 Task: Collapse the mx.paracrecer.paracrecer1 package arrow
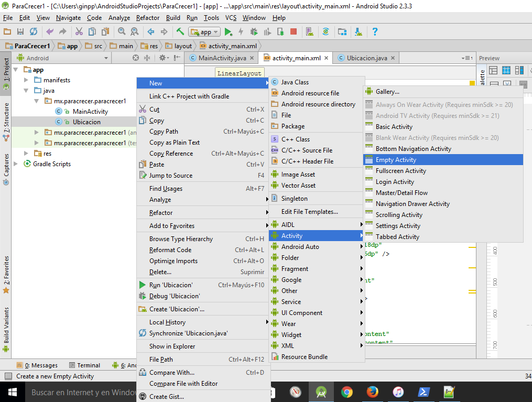pos(37,101)
